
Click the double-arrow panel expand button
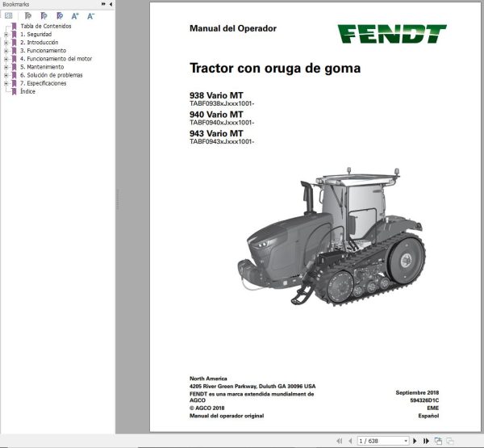103,4
